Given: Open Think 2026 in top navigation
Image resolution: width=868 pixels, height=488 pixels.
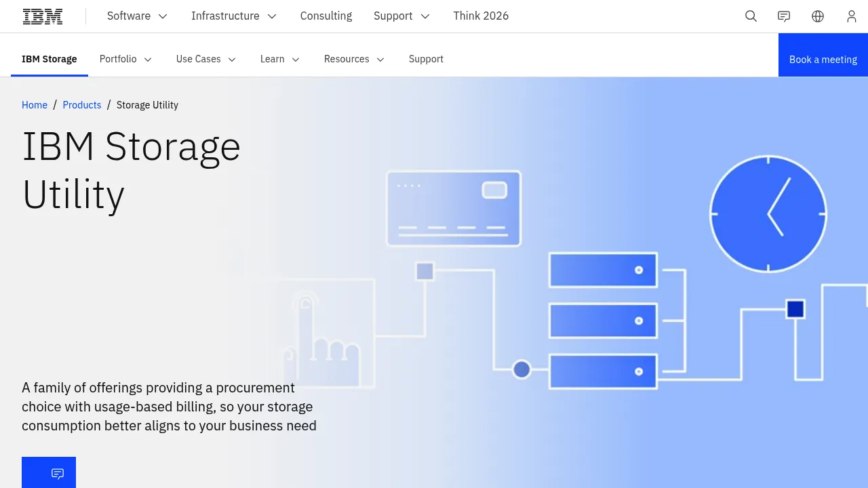Looking at the screenshot, I should point(481,16).
